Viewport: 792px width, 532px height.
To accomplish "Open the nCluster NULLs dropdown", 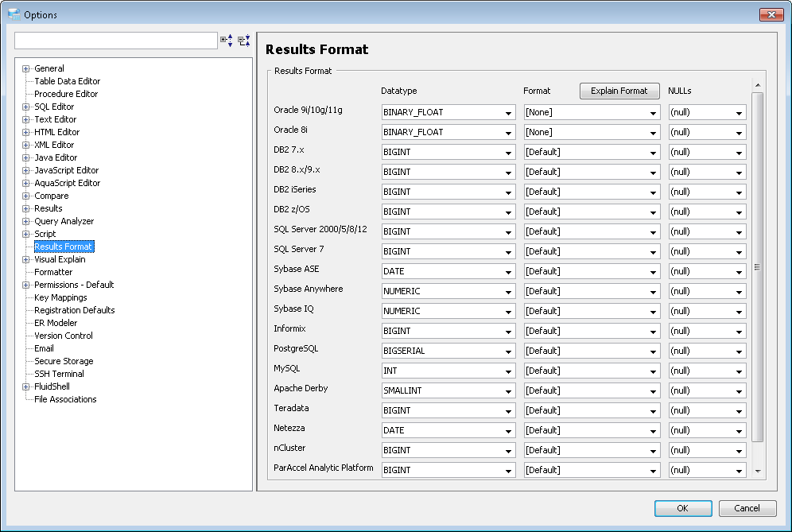I will tap(707, 450).
